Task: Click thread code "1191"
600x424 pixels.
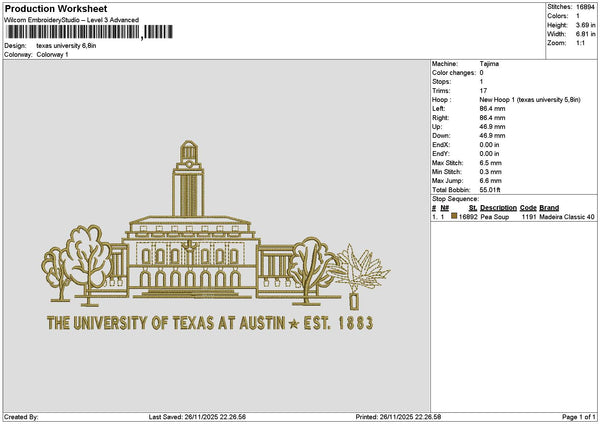Action: (528, 217)
